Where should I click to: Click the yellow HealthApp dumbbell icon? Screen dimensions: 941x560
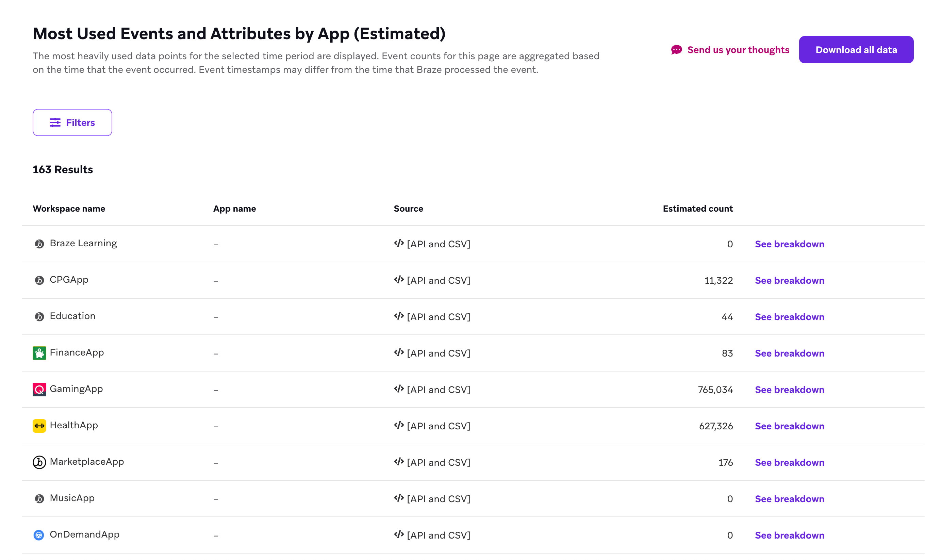[x=39, y=426]
